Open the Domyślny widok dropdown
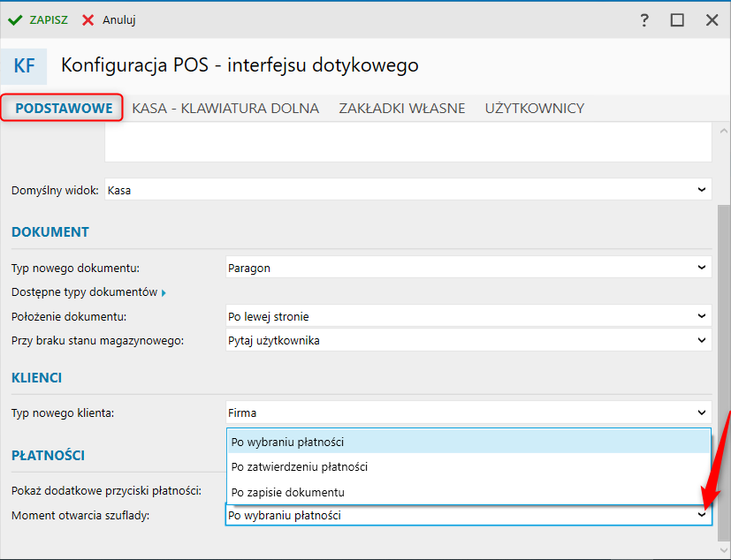 (702, 189)
